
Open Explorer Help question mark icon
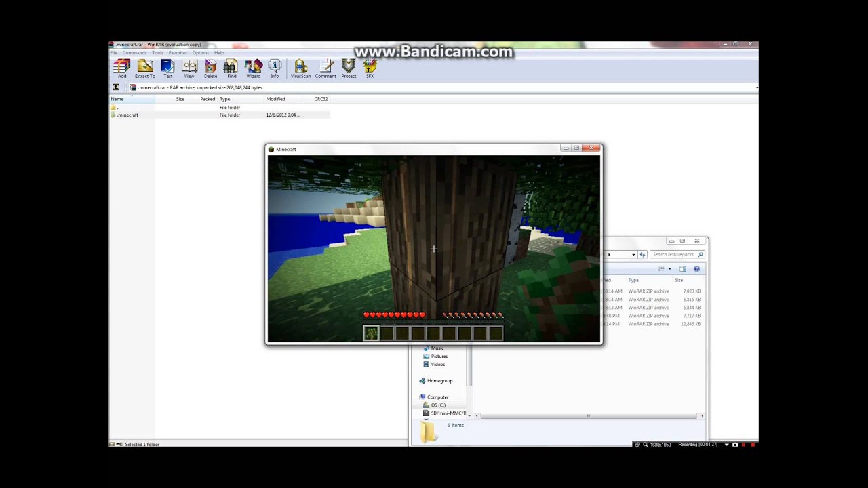696,269
